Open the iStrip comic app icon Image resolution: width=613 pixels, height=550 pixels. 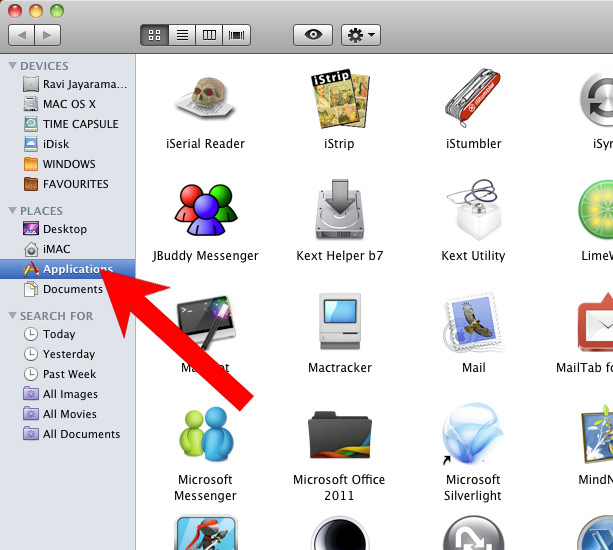pyautogui.click(x=340, y=99)
